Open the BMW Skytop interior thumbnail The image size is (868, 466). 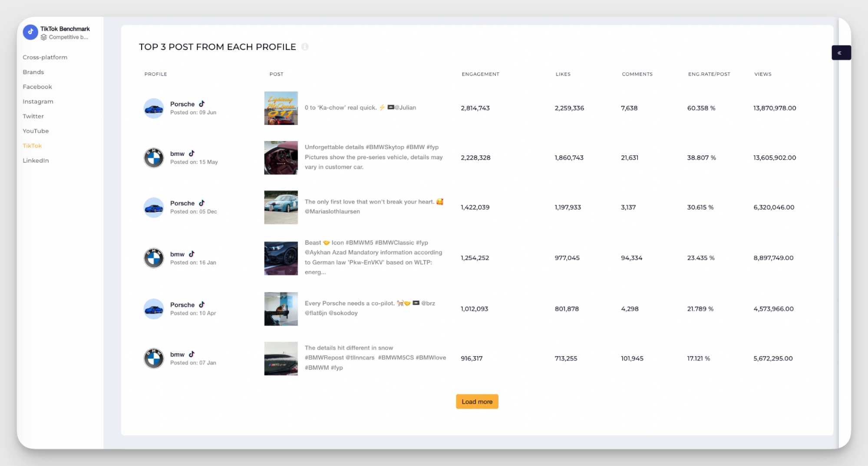(281, 158)
